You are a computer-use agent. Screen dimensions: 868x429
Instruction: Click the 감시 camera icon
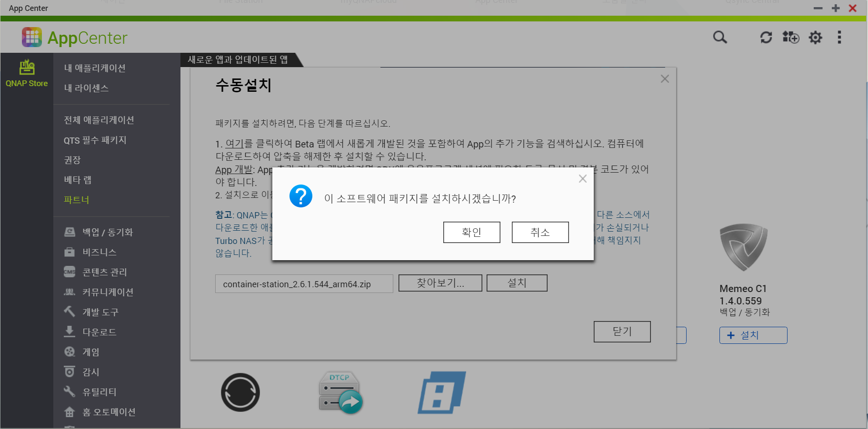point(70,371)
